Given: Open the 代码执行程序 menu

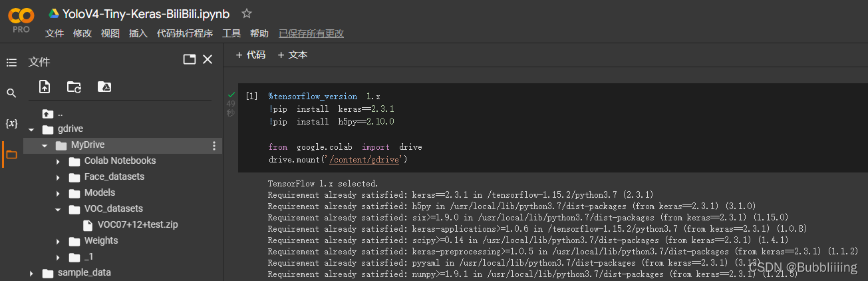Looking at the screenshot, I should coord(185,33).
